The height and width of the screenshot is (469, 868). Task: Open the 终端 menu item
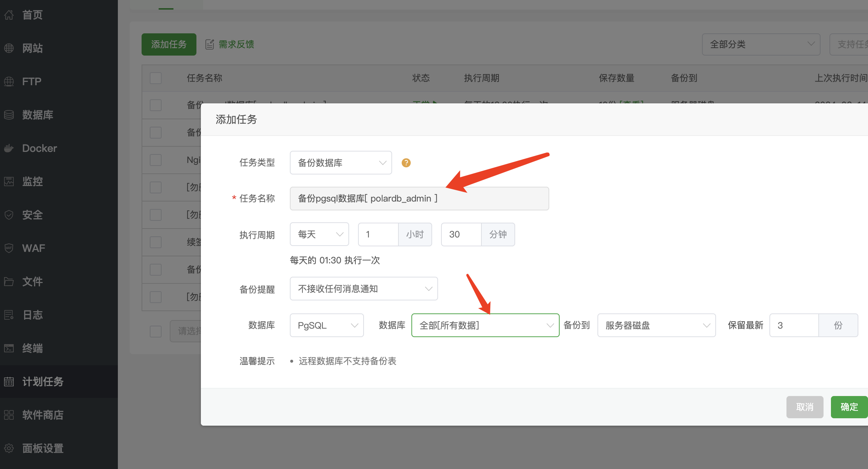(33, 348)
